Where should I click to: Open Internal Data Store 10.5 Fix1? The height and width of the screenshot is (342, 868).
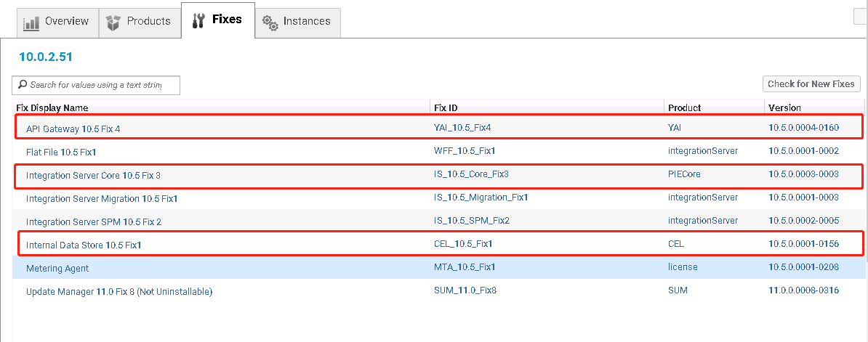point(84,244)
